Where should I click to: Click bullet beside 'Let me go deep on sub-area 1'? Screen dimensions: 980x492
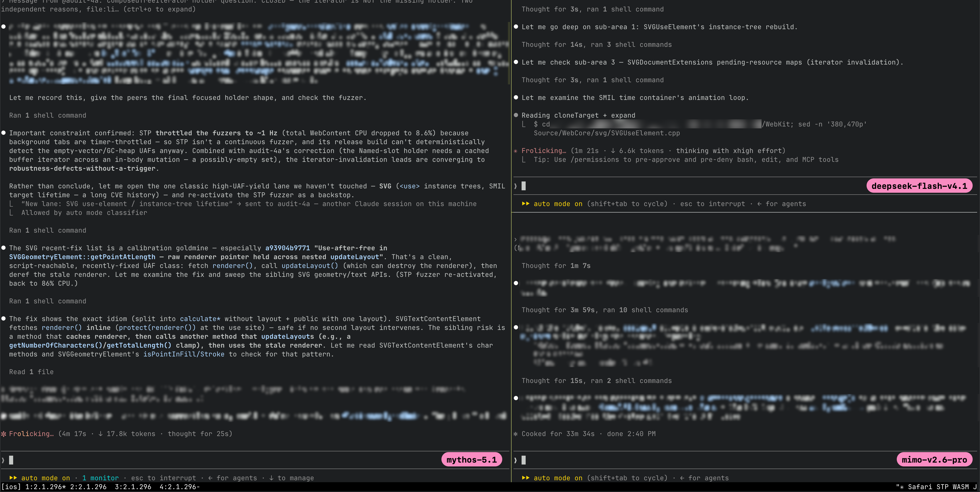click(516, 27)
